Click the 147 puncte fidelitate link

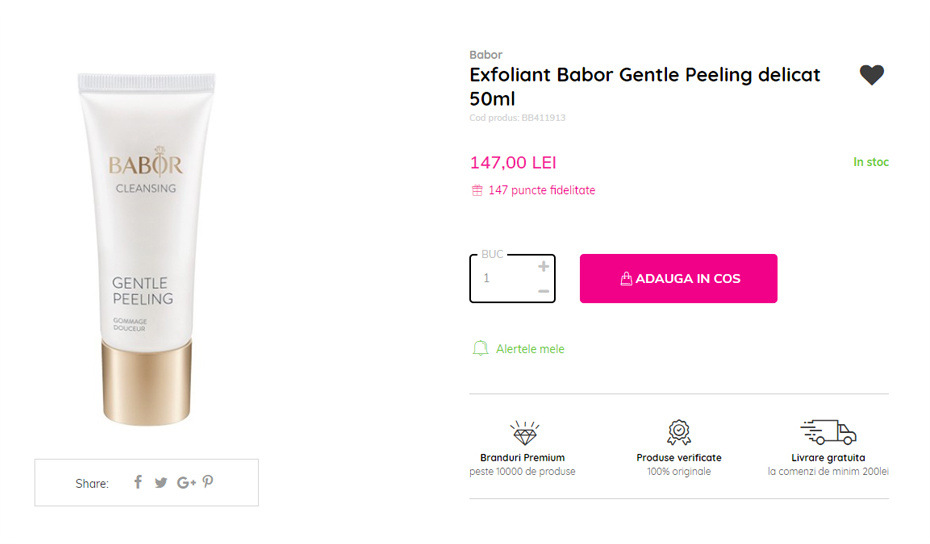point(541,190)
